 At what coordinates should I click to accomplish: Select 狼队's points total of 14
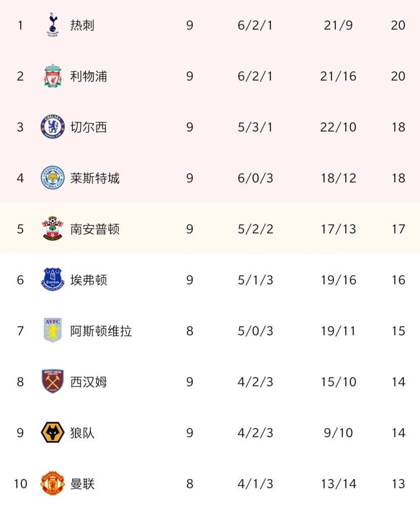[x=398, y=433]
